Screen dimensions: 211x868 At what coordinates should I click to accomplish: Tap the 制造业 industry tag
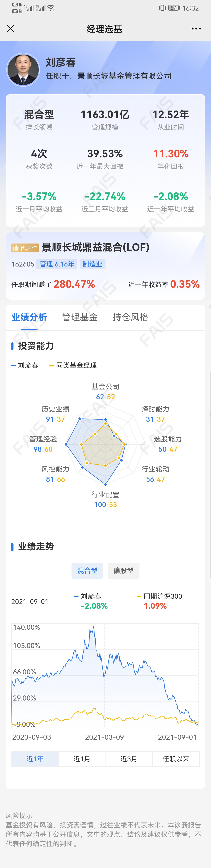click(92, 264)
